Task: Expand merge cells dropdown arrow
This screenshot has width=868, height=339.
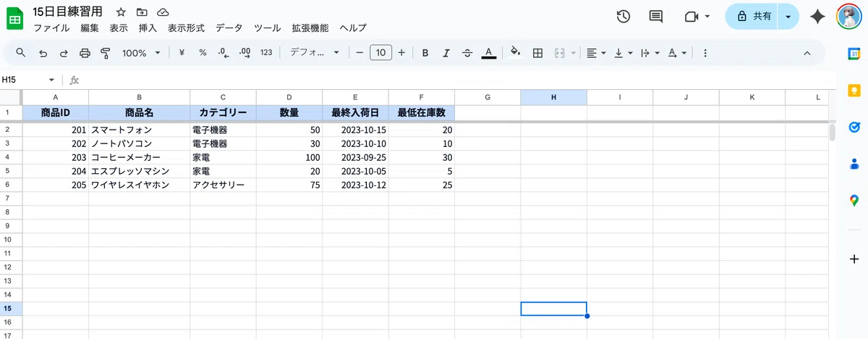Action: click(x=573, y=53)
